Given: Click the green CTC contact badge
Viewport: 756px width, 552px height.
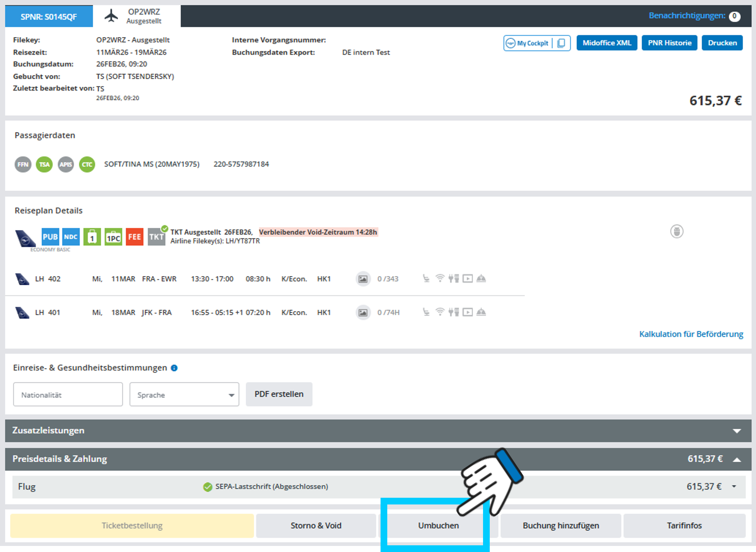Looking at the screenshot, I should pos(87,164).
